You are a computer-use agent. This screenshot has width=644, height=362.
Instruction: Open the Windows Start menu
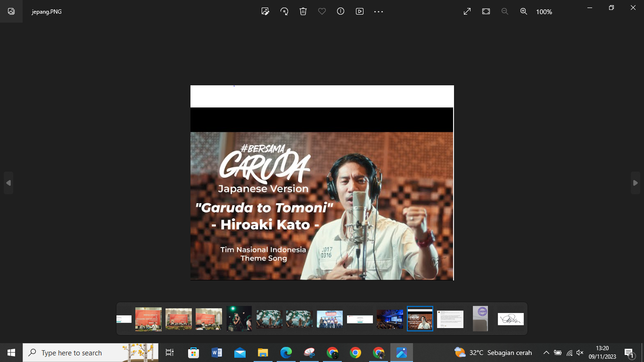coord(11,353)
